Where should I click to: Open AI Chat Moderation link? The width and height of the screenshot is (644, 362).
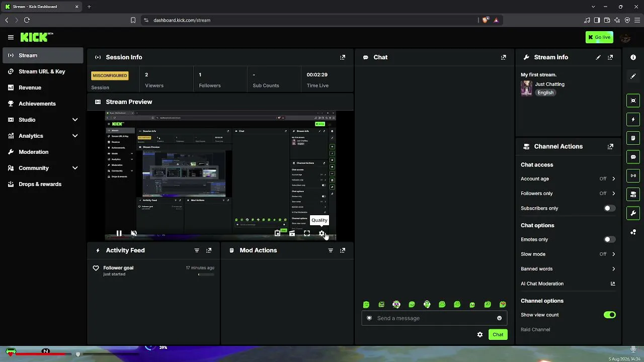(568, 284)
